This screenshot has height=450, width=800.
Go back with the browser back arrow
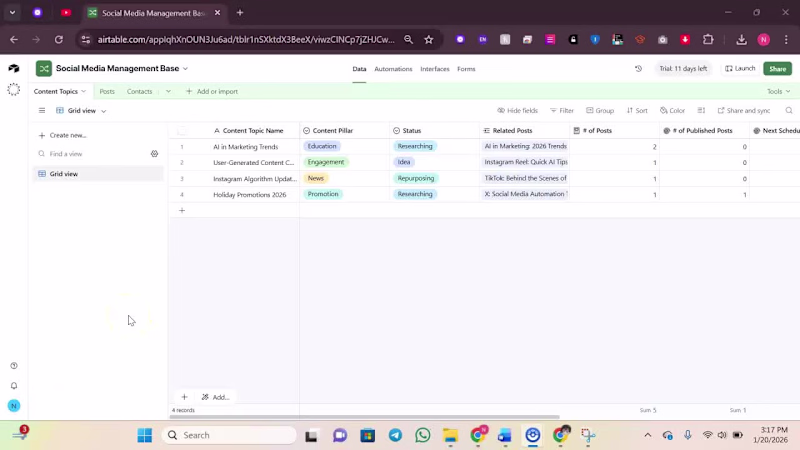(14, 39)
